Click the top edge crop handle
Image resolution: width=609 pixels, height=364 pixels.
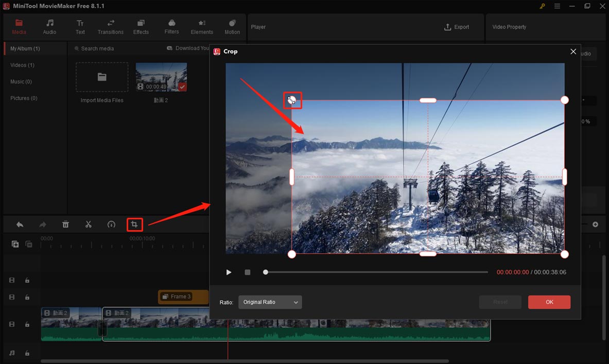coord(428,100)
